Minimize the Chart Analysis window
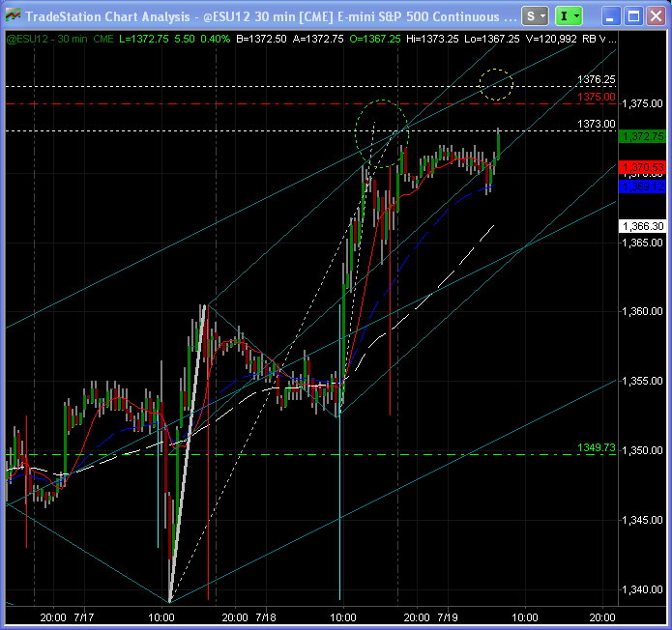Viewport: 672px width, 630px height. 610,16
